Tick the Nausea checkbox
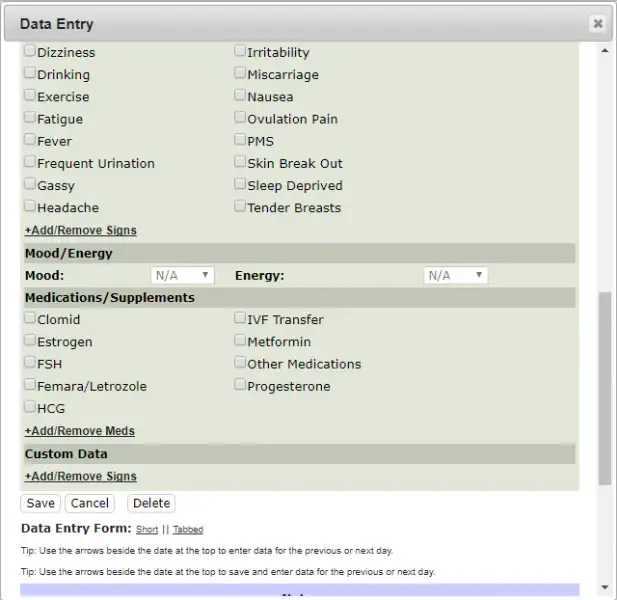This screenshot has width=617, height=600. coord(241,96)
